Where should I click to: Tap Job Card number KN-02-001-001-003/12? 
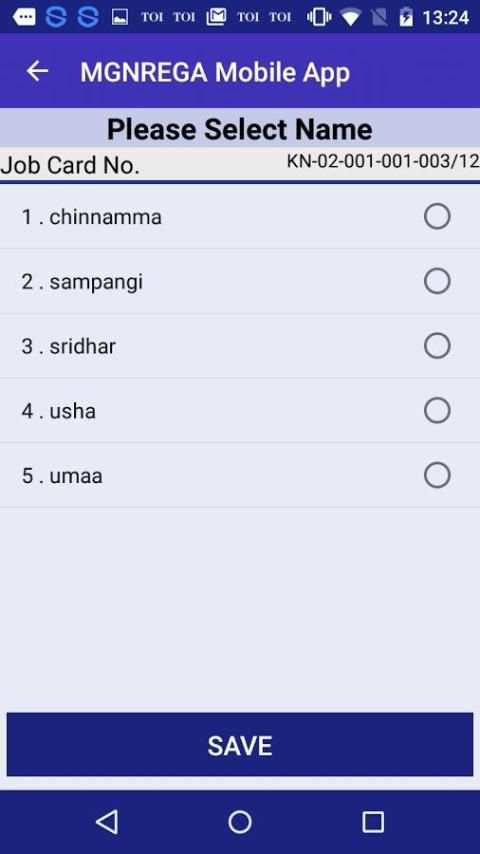[x=383, y=161]
